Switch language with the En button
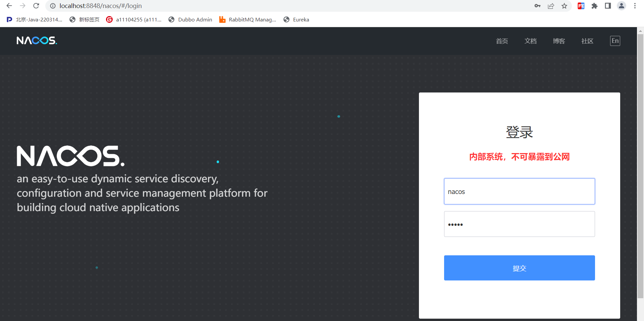This screenshot has height=321, width=644. click(615, 41)
